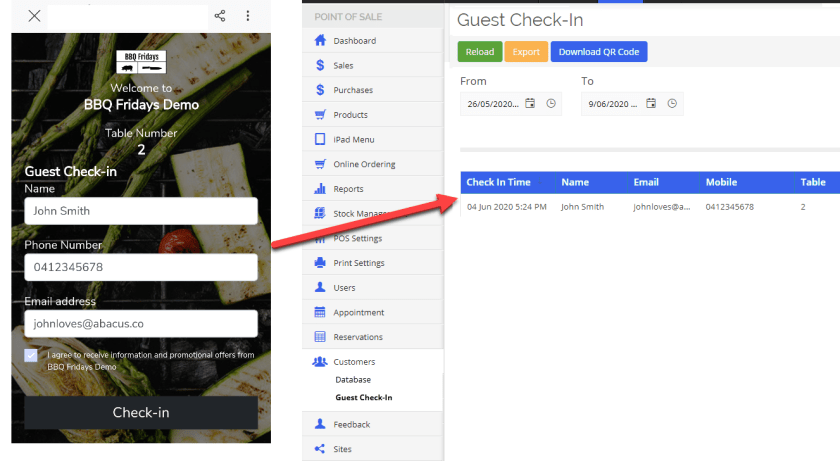Open the From time clock picker
The image size is (840, 461).
(x=551, y=103)
